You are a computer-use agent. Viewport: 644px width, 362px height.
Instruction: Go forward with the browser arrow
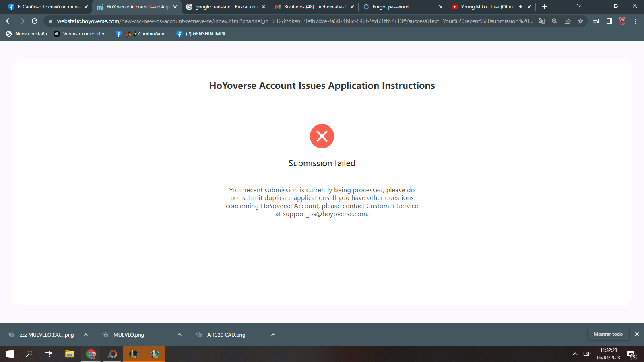(x=22, y=21)
